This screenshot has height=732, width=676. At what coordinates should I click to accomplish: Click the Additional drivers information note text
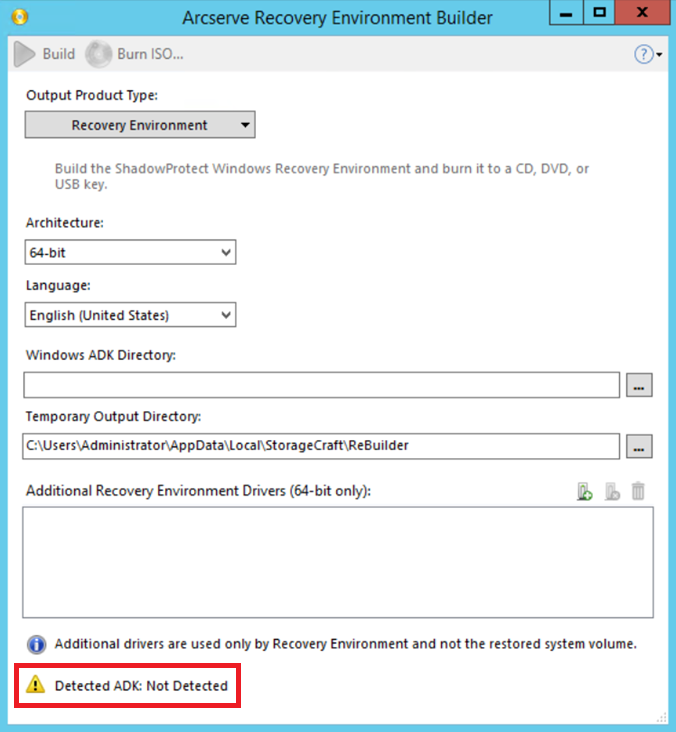pos(346,644)
